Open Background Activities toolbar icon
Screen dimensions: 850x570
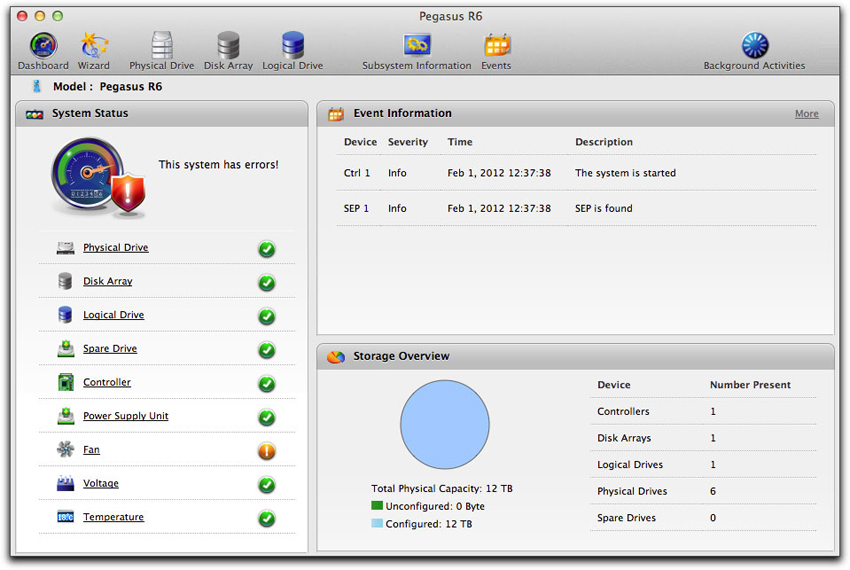(x=755, y=46)
